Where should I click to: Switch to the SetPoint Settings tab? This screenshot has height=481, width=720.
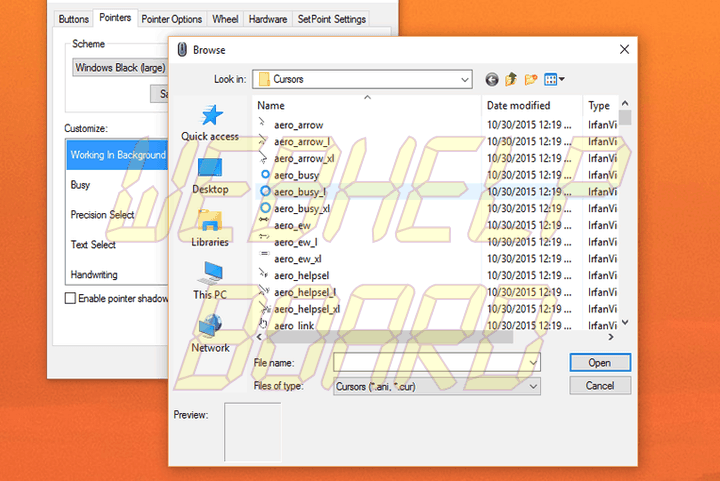332,19
